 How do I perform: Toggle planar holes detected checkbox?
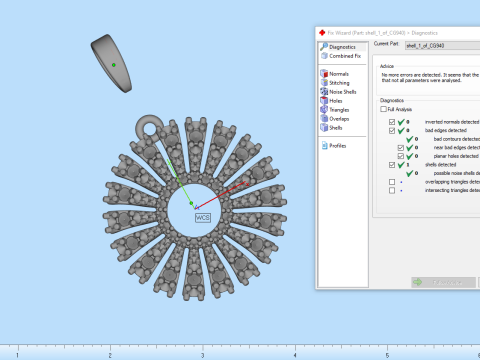tap(401, 156)
